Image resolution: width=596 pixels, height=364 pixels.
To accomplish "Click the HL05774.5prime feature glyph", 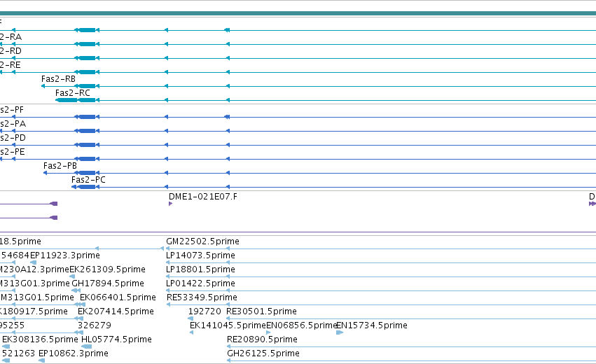I will [86, 346].
